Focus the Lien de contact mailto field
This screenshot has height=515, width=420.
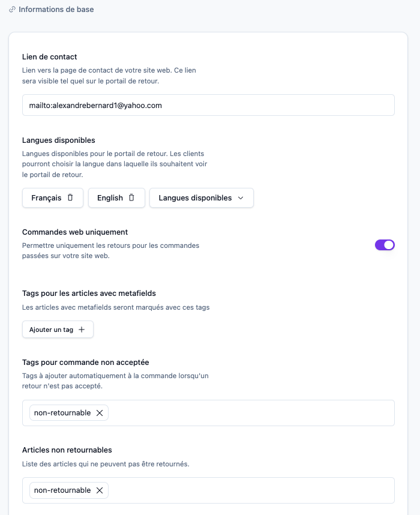pos(208,105)
